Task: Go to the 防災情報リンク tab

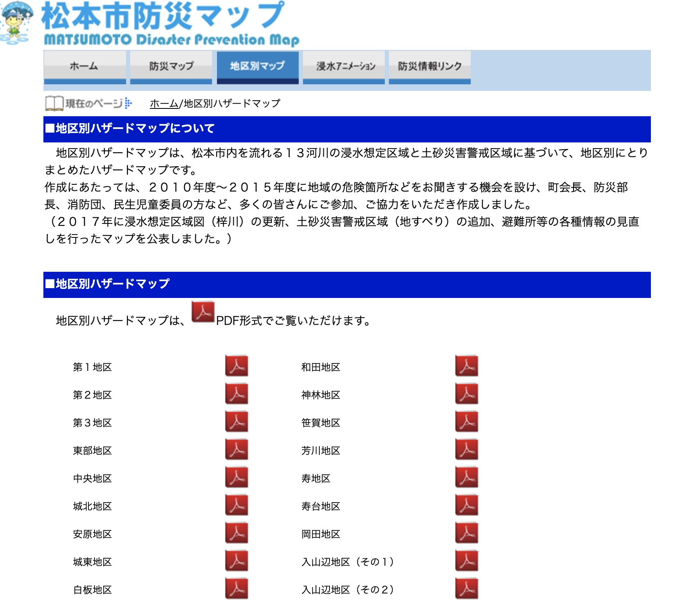Action: pyautogui.click(x=430, y=67)
